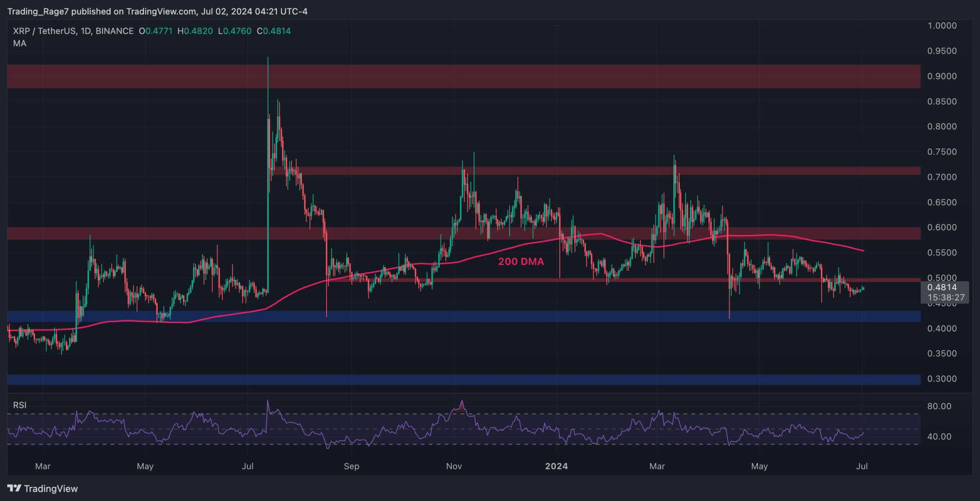The image size is (980, 501).
Task: Click the top red resistance zone near 0.9000
Action: (x=464, y=76)
